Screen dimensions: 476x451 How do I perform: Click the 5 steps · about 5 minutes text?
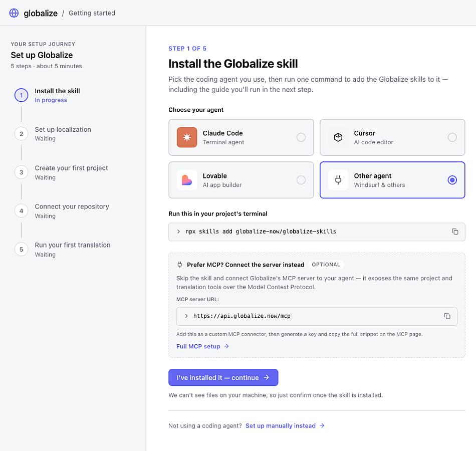click(47, 66)
